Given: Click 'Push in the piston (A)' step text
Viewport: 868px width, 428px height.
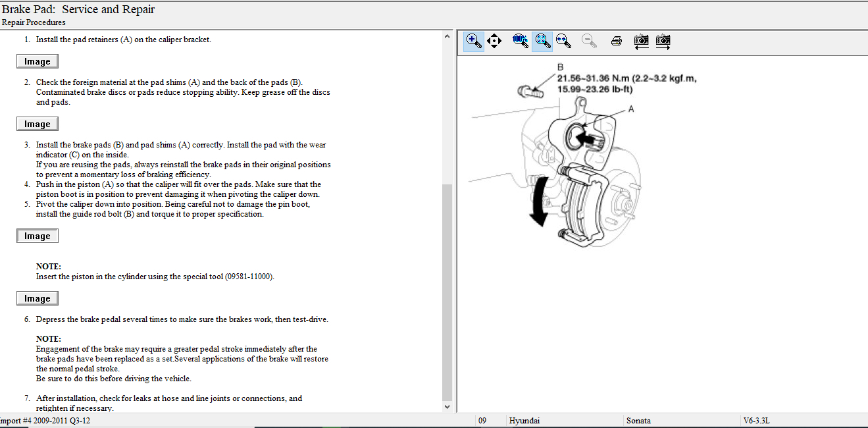Looking at the screenshot, I should 179,190.
